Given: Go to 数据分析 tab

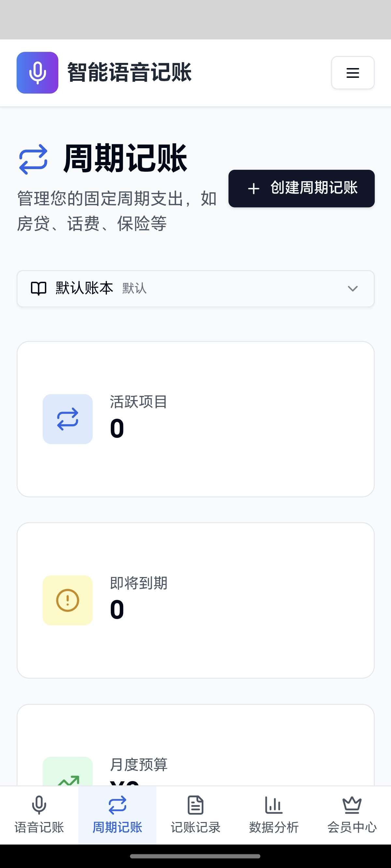Looking at the screenshot, I should tap(274, 815).
